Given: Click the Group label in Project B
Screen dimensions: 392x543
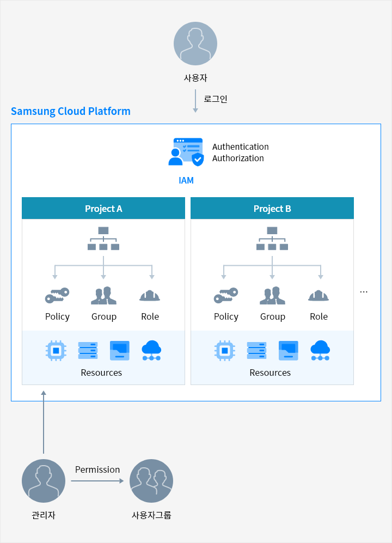Looking at the screenshot, I should (x=273, y=317).
